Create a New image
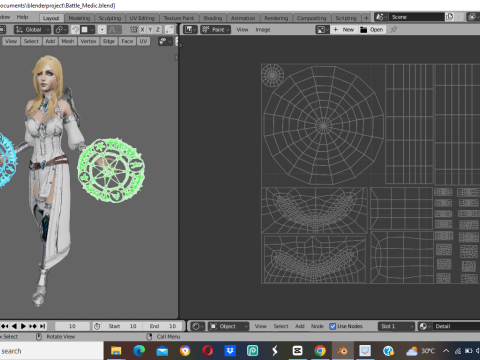 (344, 30)
